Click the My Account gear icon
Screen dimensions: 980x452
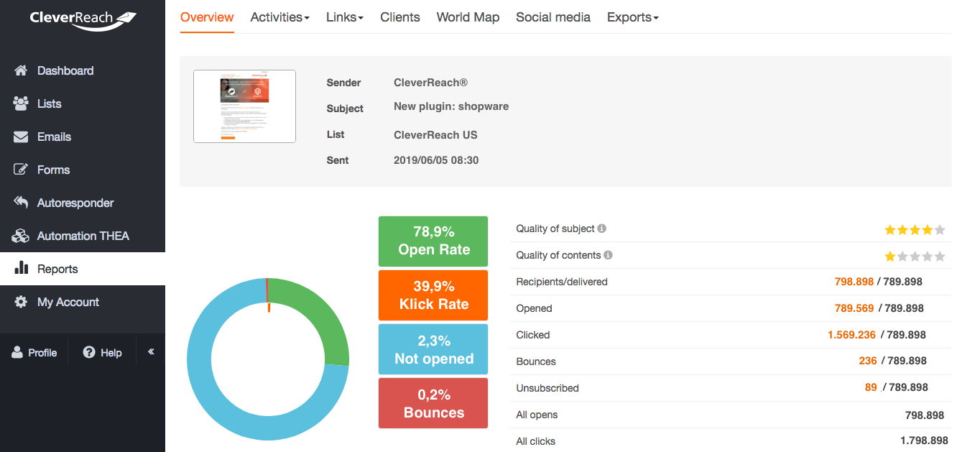coord(22,302)
